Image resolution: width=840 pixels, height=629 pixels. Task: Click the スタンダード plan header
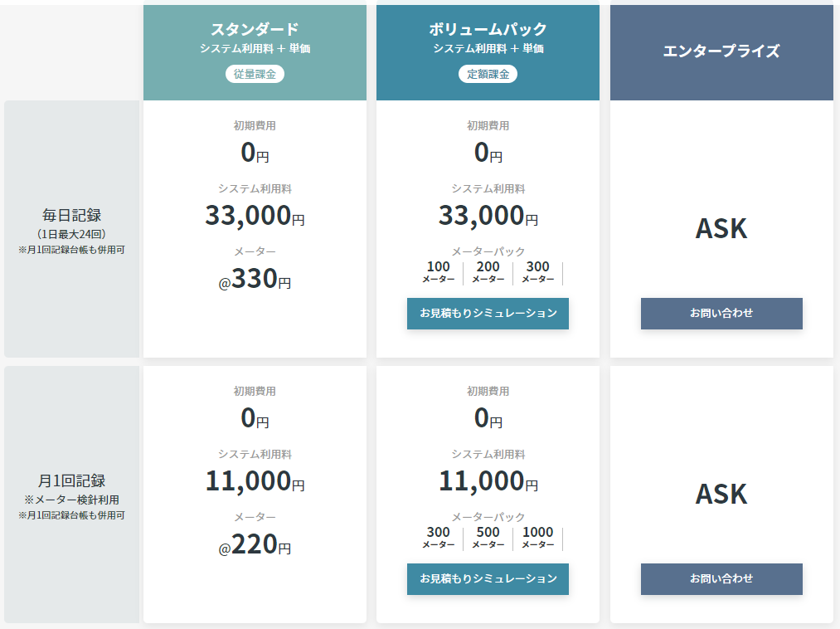pyautogui.click(x=255, y=30)
